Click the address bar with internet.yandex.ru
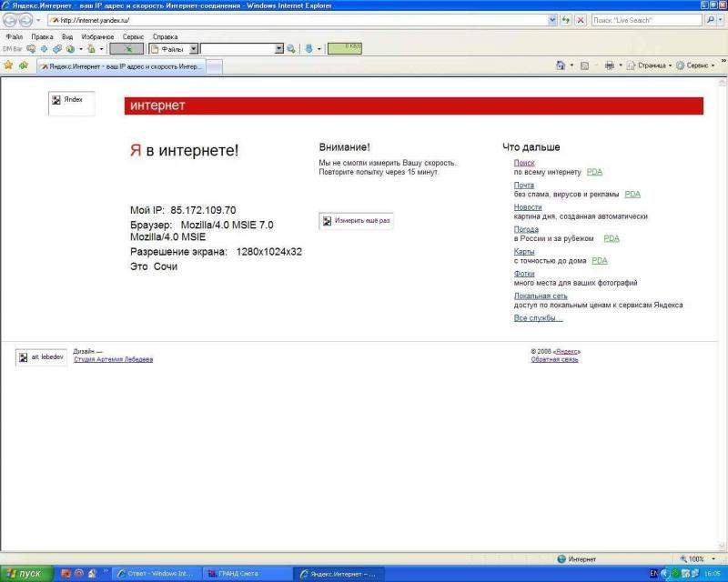The image size is (728, 582). coord(298,20)
